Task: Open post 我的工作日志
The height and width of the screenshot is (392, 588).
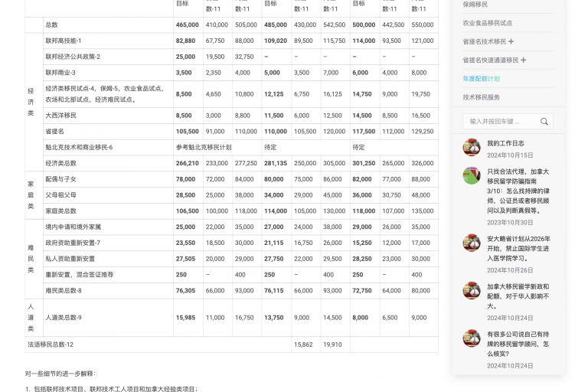Action: pos(505,143)
